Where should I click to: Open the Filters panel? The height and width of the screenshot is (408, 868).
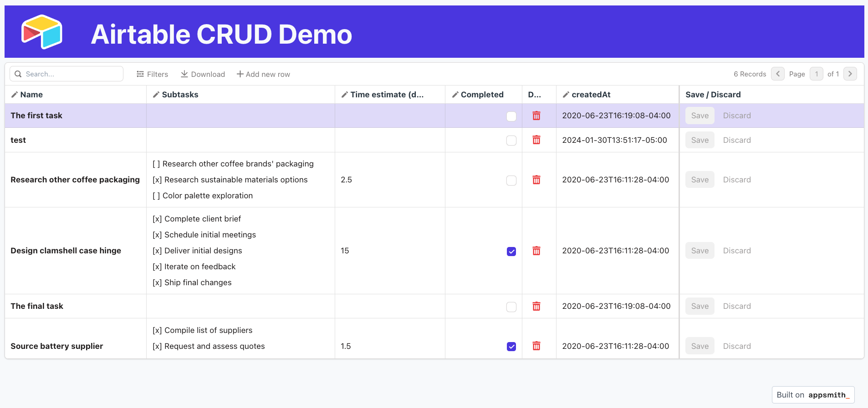tap(152, 74)
